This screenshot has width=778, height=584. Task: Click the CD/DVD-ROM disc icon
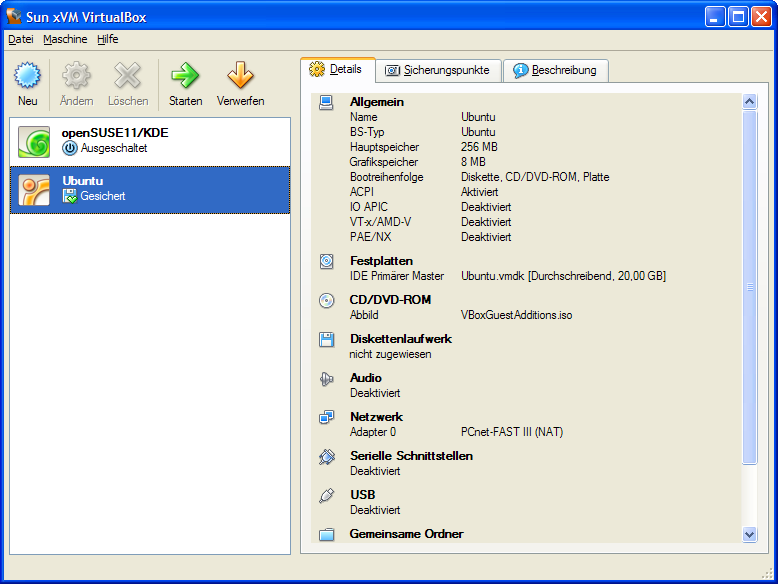coord(327,301)
